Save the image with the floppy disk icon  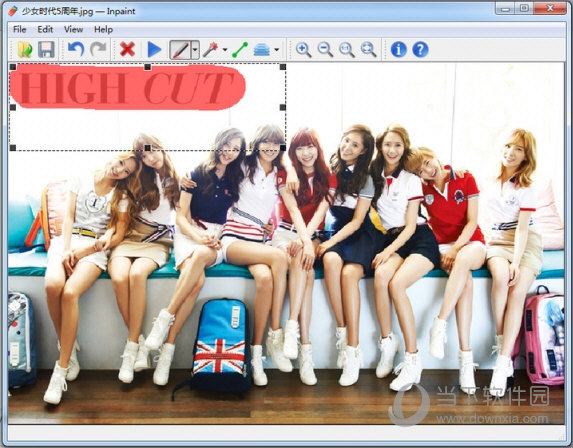point(46,49)
